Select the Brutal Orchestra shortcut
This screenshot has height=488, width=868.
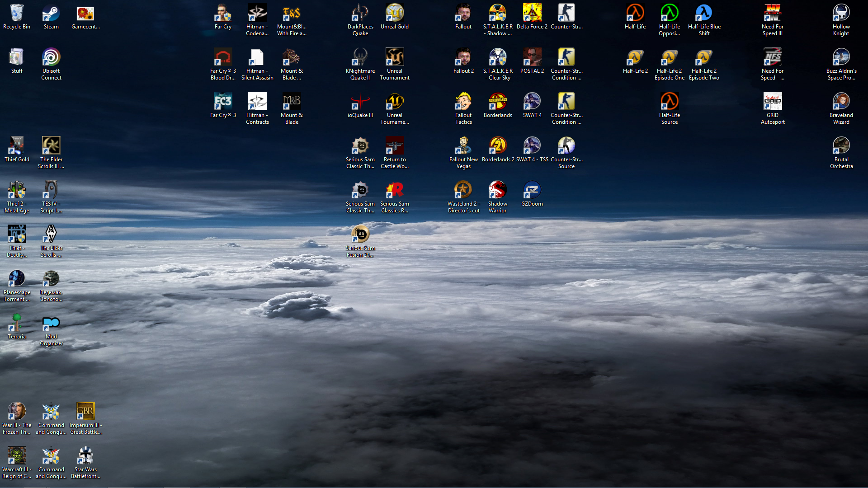pos(841,146)
